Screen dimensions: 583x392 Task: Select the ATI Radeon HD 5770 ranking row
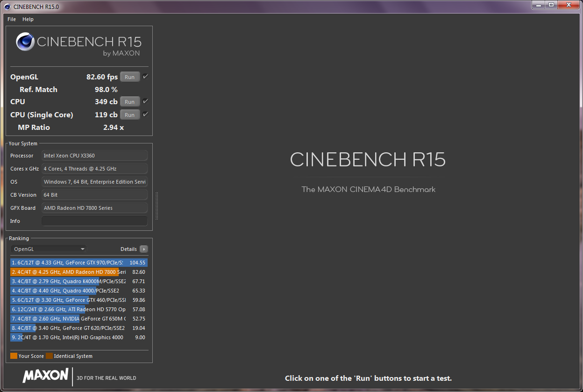pyautogui.click(x=79, y=309)
